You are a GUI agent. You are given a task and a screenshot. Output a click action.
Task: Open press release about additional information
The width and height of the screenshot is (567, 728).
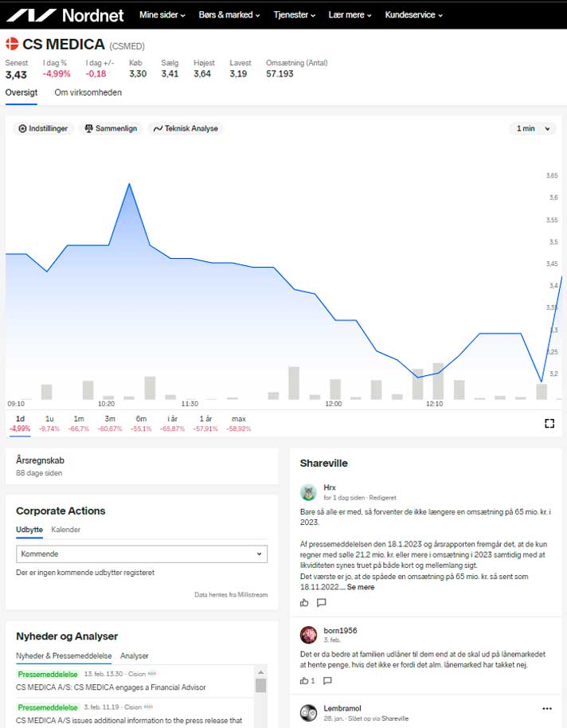pyautogui.click(x=129, y=721)
